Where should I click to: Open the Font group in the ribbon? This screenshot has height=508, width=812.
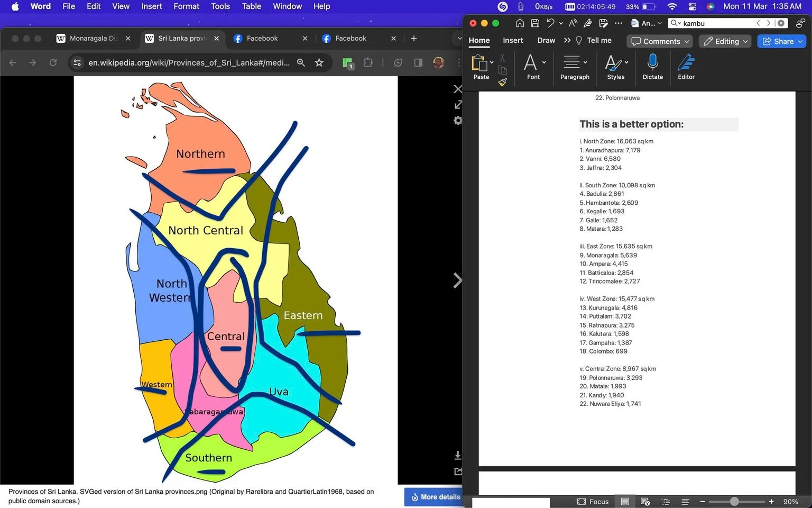(534, 67)
